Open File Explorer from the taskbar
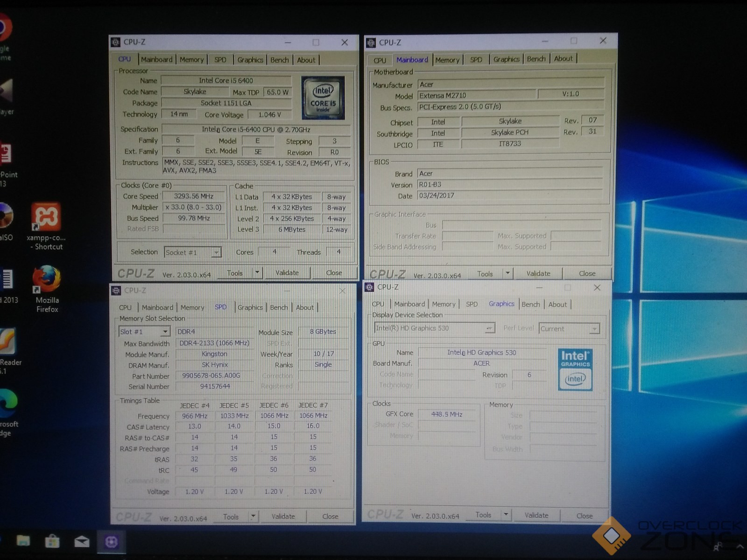 pyautogui.click(x=23, y=541)
